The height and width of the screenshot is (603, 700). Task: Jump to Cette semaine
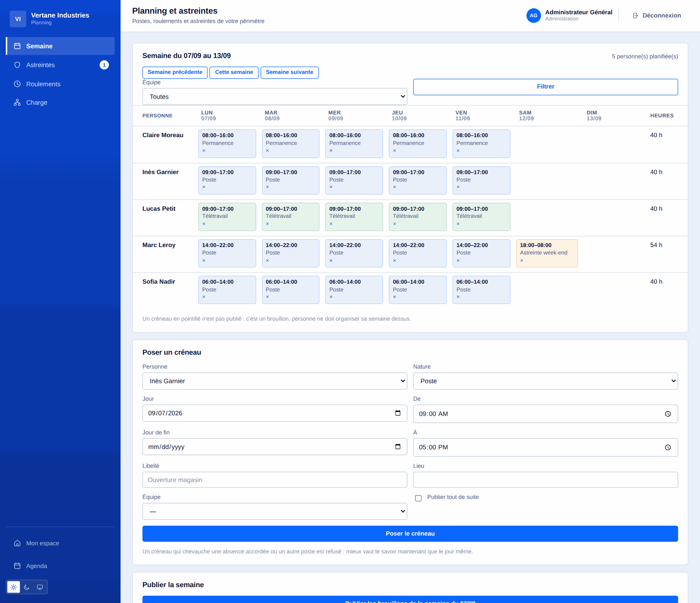point(234,72)
